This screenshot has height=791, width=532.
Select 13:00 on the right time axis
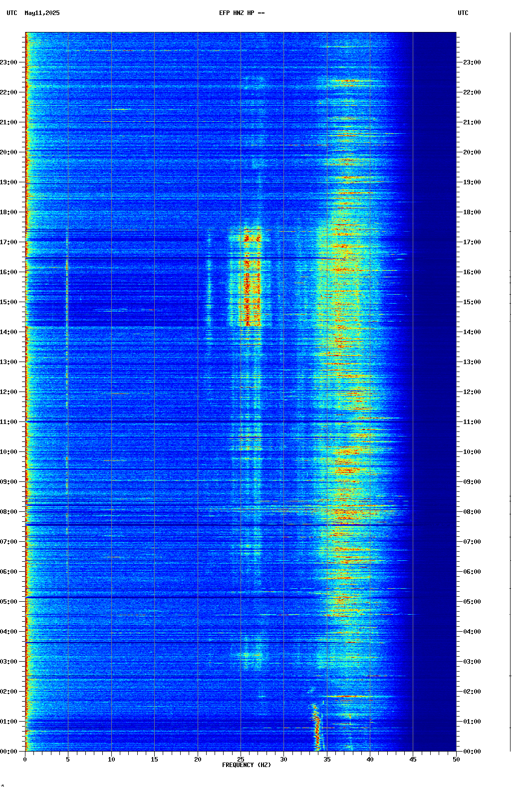(x=472, y=362)
